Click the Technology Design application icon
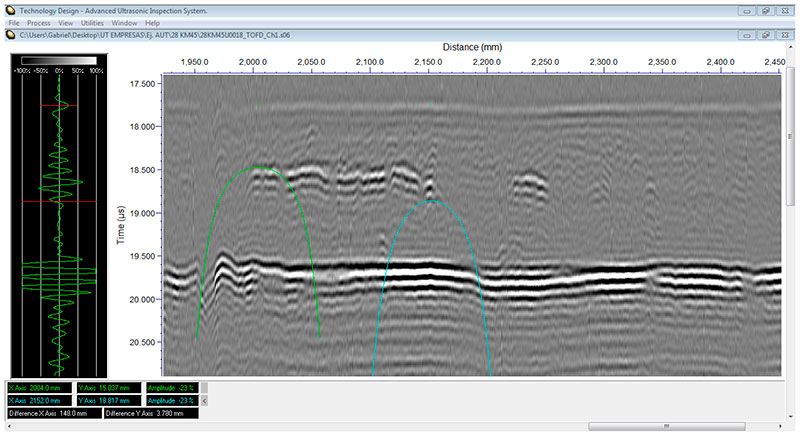This screenshot has height=436, width=800. pyautogui.click(x=10, y=8)
